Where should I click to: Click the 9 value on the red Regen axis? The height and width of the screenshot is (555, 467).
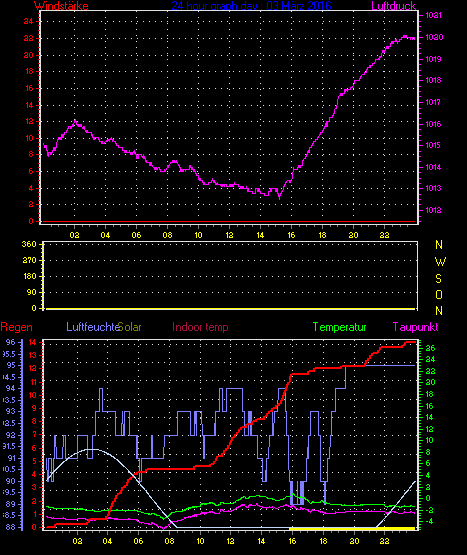[34, 408]
